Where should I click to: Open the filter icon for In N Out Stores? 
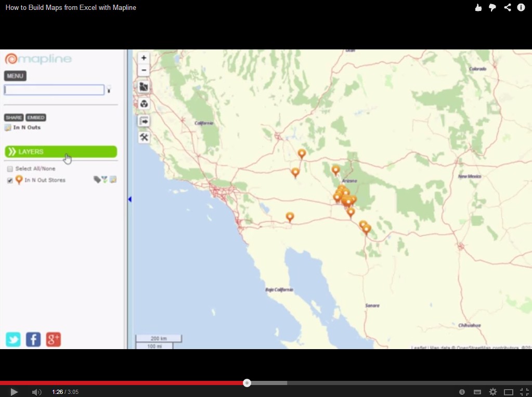pyautogui.click(x=105, y=180)
